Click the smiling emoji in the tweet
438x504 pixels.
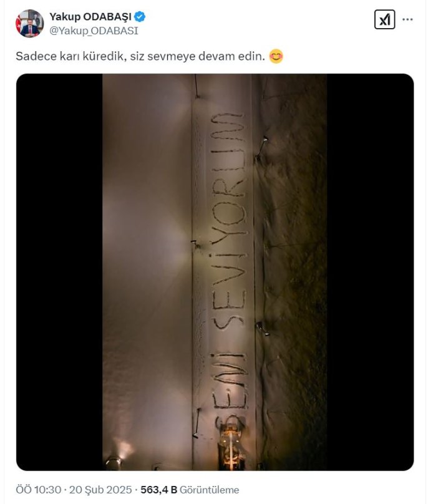[276, 56]
